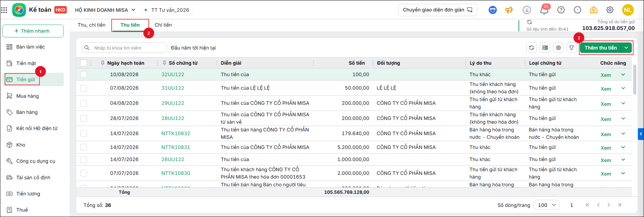Image resolution: width=644 pixels, height=217 pixels.
Task: Switch to the Thu tiền tab
Action: tap(130, 25)
